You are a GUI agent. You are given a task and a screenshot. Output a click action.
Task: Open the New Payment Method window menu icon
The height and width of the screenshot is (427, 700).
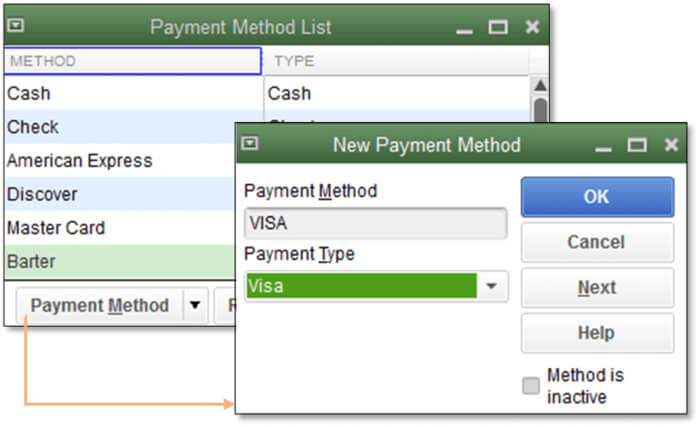pos(250,143)
